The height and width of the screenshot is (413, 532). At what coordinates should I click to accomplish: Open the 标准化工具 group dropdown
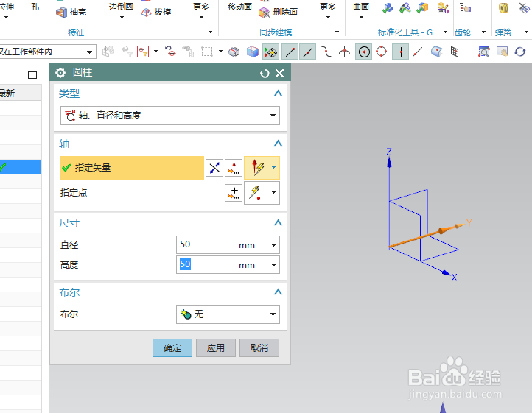tap(446, 32)
